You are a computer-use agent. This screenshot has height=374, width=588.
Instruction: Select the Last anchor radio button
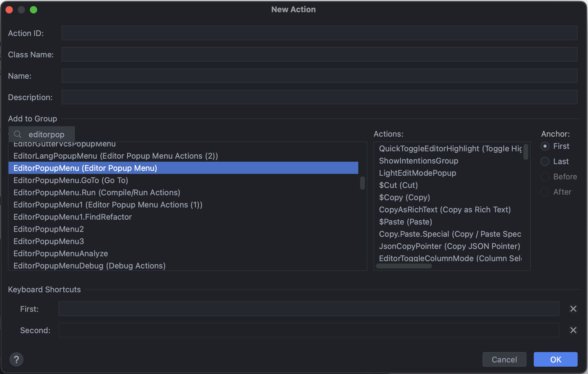pyautogui.click(x=545, y=161)
